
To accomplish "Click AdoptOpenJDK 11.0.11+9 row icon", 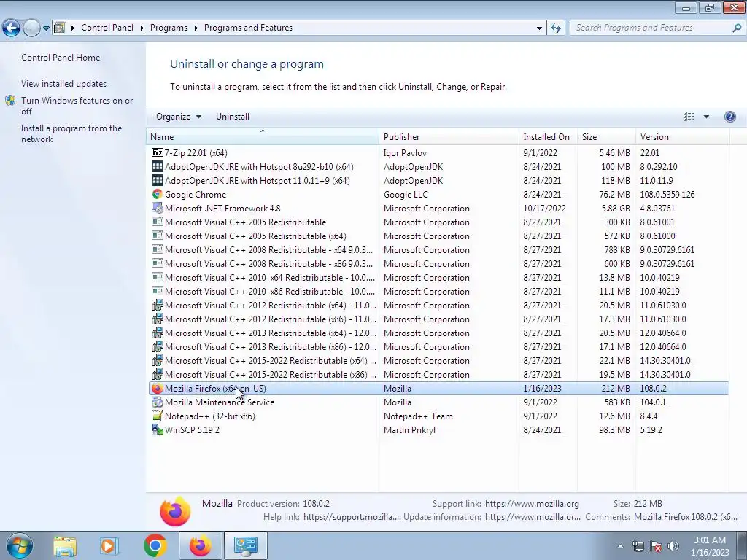I will click(x=158, y=181).
